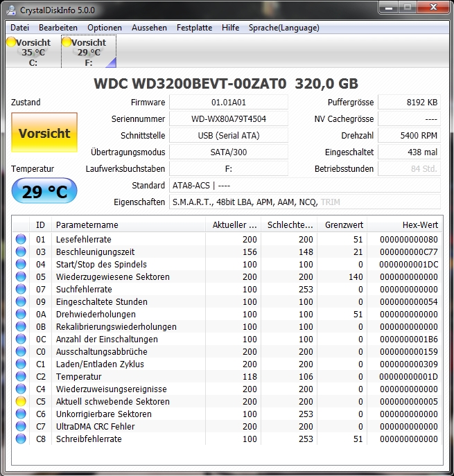Viewport: 454px width, 476px height.
Task: Click the Grenzwert column header
Action: pyautogui.click(x=342, y=225)
